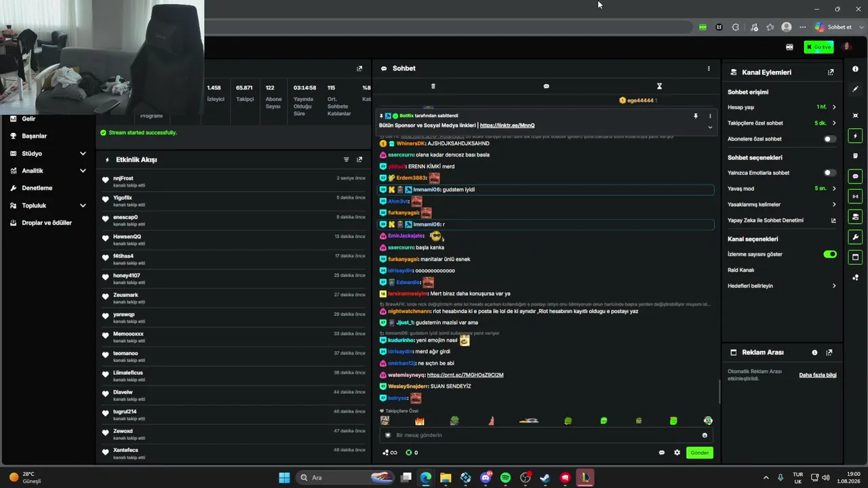Image resolution: width=868 pixels, height=488 pixels.
Task: Click the pencil edit icon in right sidebar
Action: pyautogui.click(x=855, y=89)
